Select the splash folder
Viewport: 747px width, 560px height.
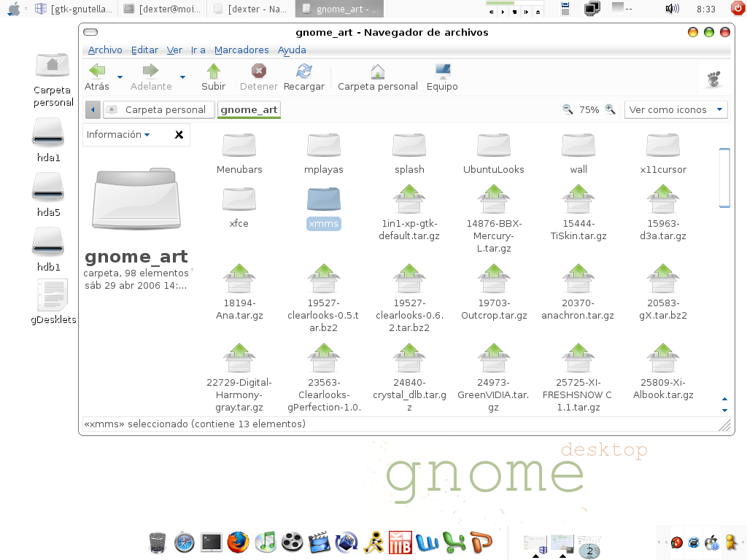[409, 155]
